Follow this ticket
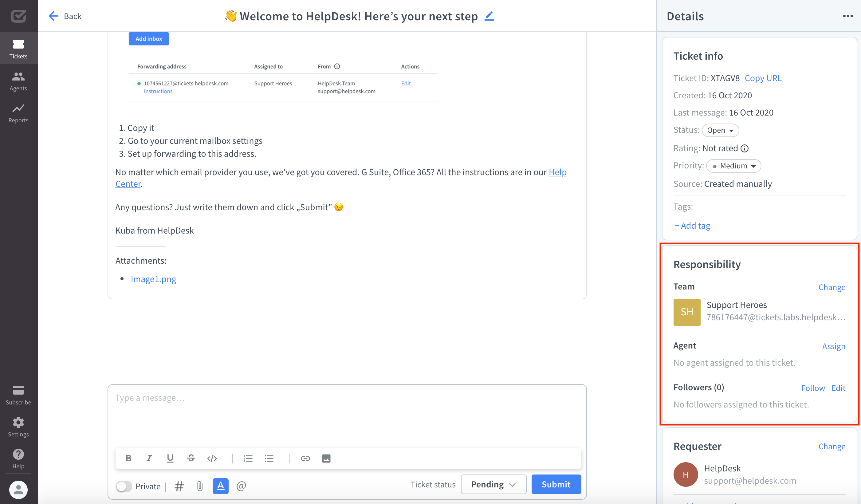Viewport: 861px width, 504px height. point(813,388)
